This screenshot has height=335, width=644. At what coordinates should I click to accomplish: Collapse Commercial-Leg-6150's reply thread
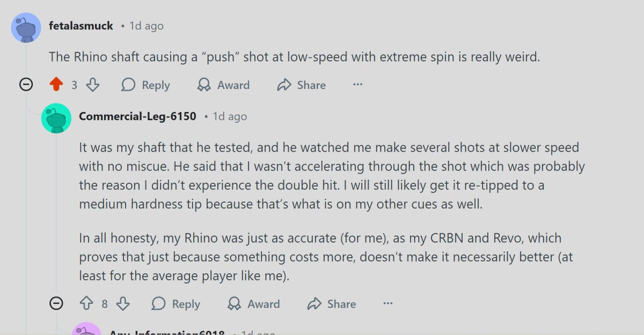56,304
